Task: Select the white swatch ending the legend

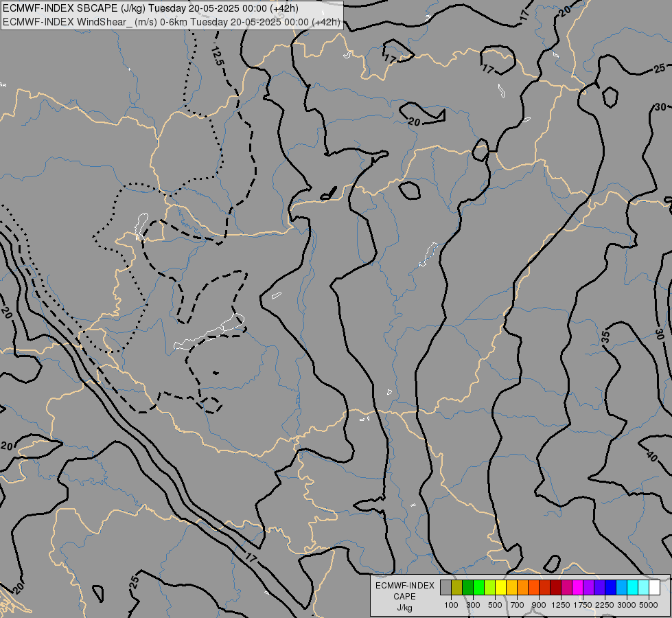Action: point(654,588)
